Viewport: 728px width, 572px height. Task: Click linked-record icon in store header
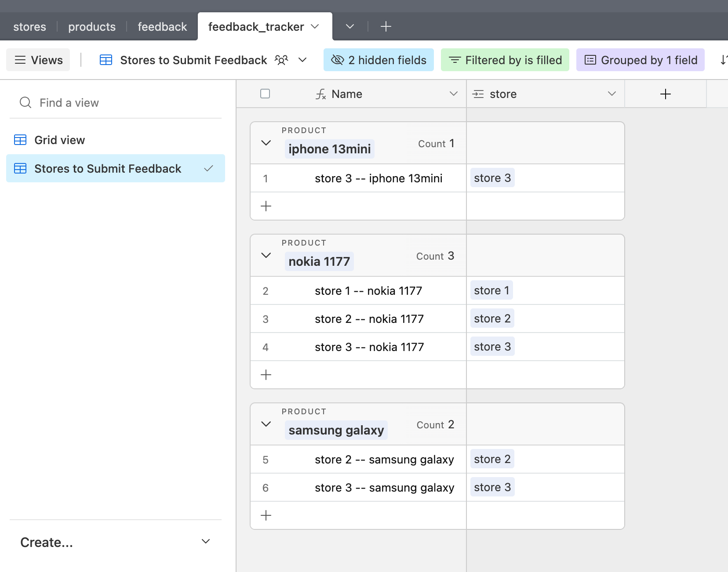coord(478,94)
